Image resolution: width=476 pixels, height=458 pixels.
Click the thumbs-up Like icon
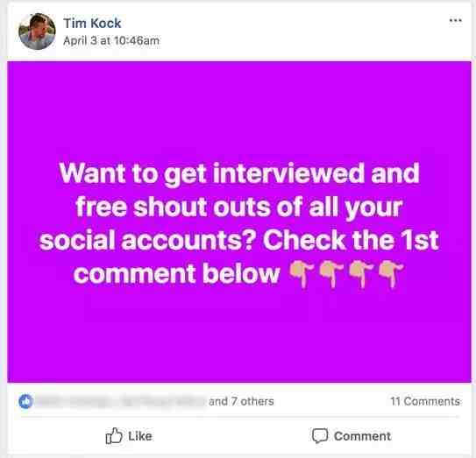pos(114,436)
